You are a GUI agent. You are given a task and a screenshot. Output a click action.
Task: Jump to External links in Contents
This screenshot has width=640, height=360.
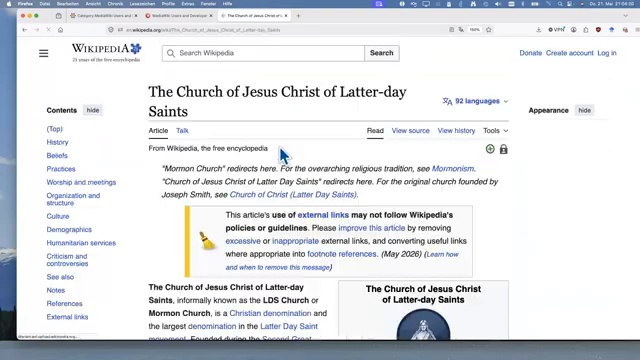67,317
